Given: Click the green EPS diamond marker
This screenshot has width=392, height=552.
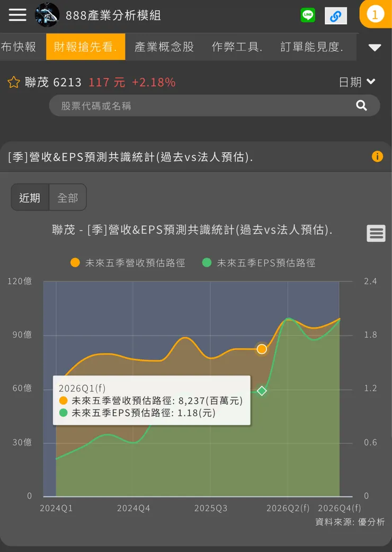Looking at the screenshot, I should click(262, 391).
